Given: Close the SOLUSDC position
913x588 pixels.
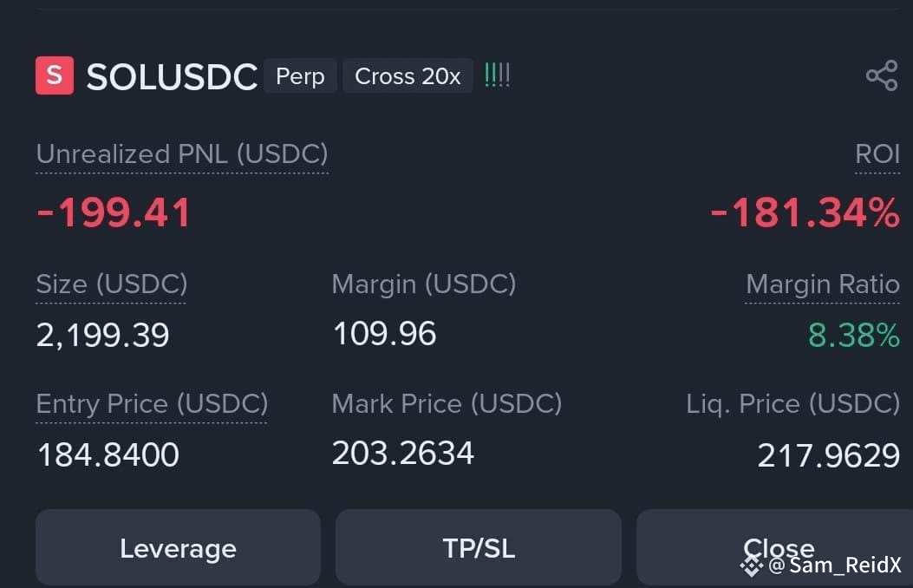Looking at the screenshot, I should [x=774, y=547].
